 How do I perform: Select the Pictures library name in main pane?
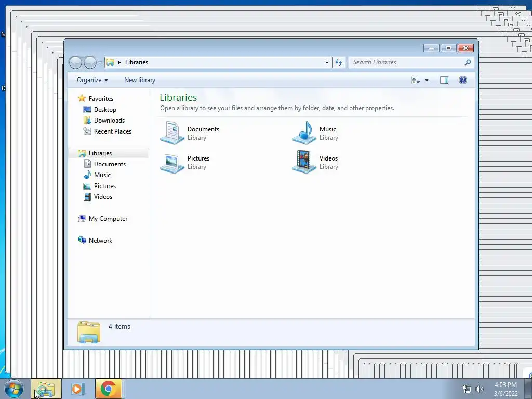[198, 158]
